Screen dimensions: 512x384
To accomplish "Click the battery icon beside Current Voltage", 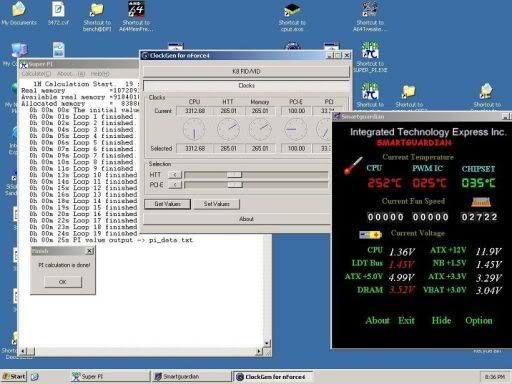I will pos(370,235).
